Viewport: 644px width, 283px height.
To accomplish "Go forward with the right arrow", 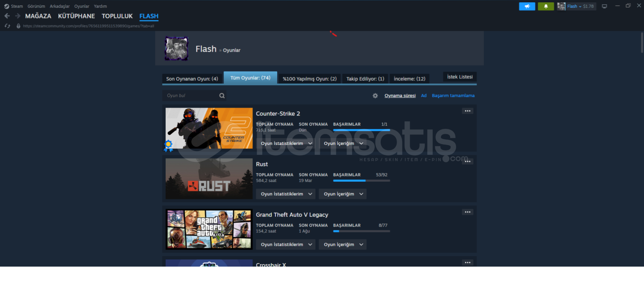I will point(18,16).
